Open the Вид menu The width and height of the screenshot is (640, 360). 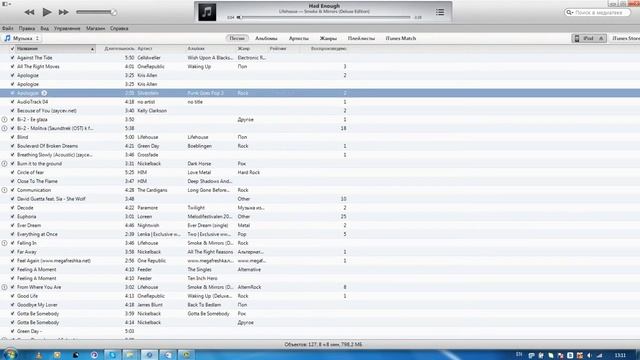(44, 29)
